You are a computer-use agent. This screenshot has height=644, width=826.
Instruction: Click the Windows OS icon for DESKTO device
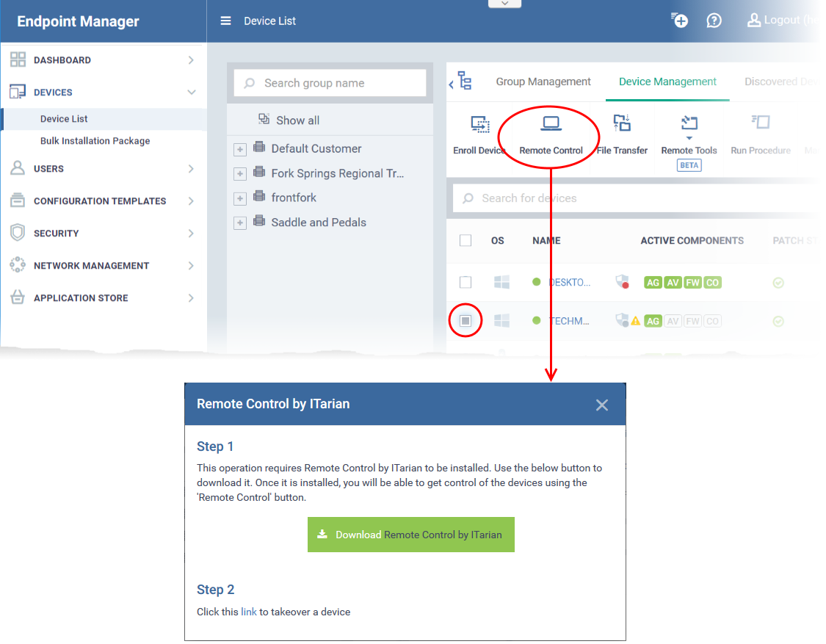tap(501, 283)
